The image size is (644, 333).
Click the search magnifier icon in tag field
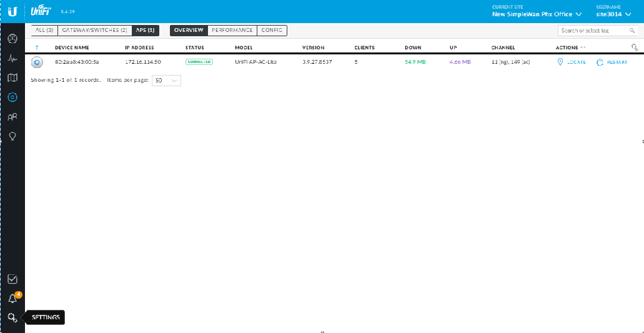(x=632, y=31)
